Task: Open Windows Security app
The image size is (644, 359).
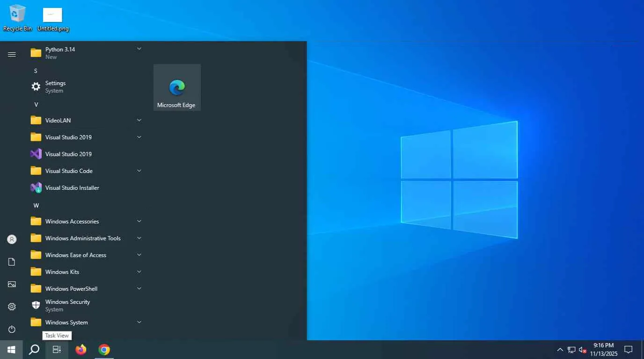Action: click(x=87, y=305)
